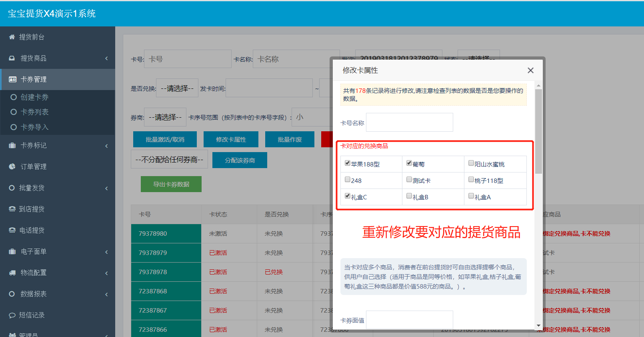Click the 卡号名称 input field in dialog
The width and height of the screenshot is (644, 337).
coord(409,122)
